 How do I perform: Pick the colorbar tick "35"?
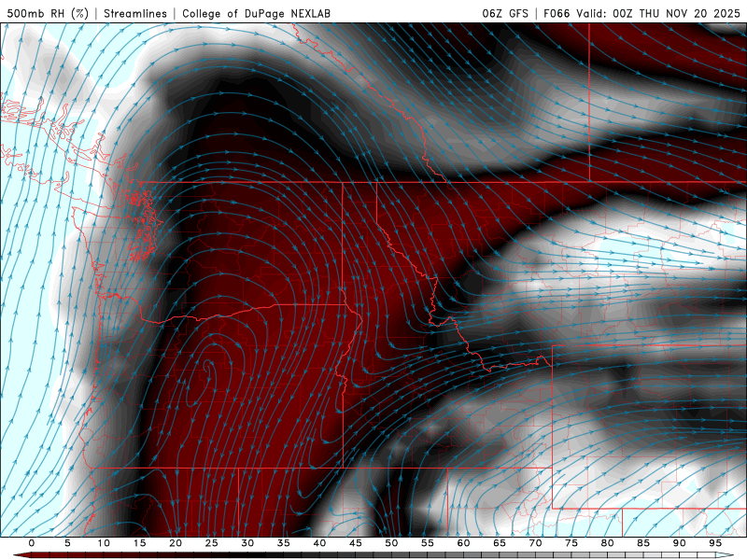[284, 543]
